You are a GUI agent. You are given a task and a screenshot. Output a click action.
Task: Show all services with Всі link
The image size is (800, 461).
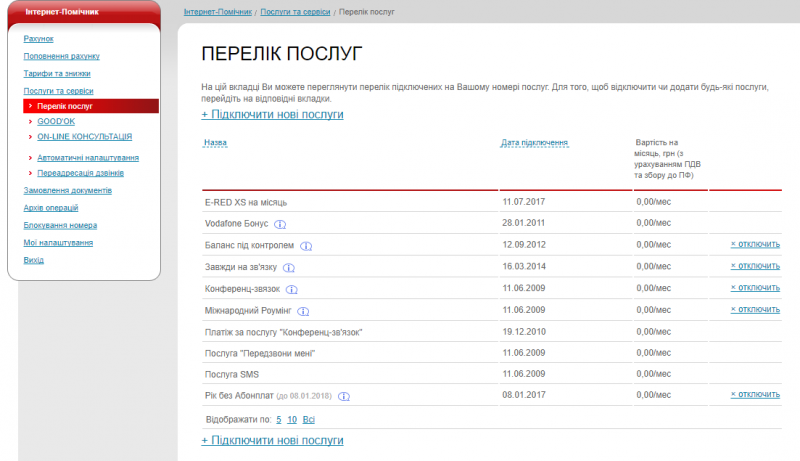(308, 420)
